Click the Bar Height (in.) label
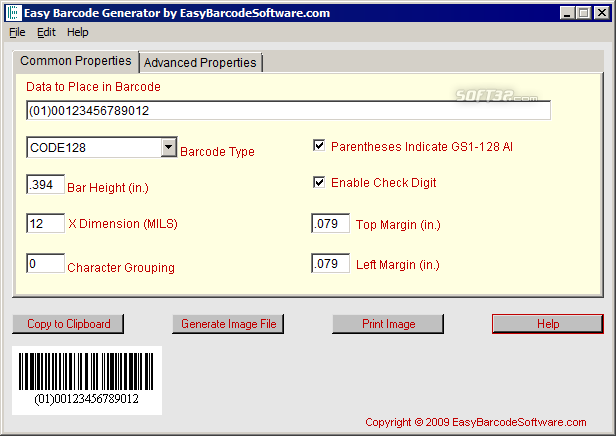 click(x=108, y=188)
